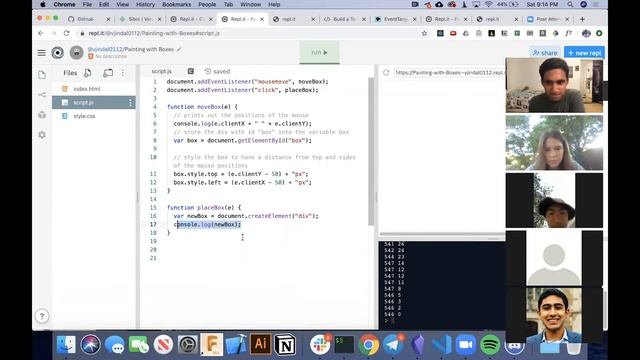Image resolution: width=640 pixels, height=360 pixels.
Task: Switch to the EventTarget browser tab
Action: pyautogui.click(x=395, y=19)
